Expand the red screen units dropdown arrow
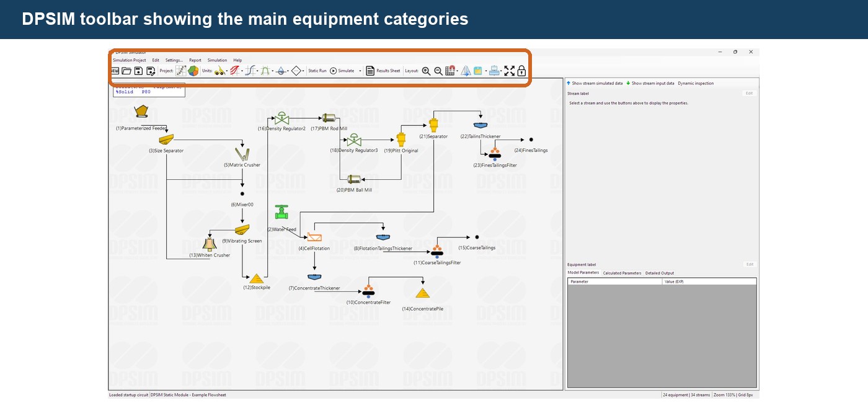This screenshot has width=868, height=403. (242, 71)
